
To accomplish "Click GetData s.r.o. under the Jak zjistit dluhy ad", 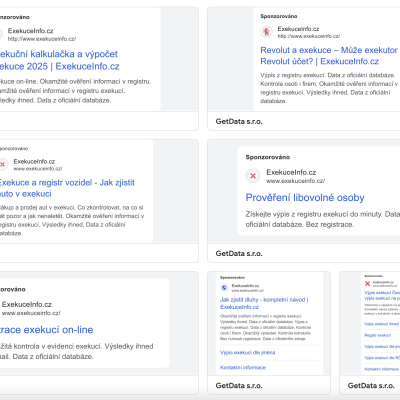I will 239,385.
